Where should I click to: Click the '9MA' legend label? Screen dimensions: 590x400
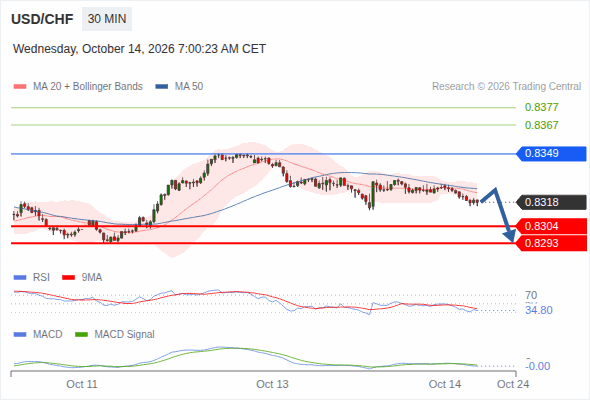point(92,278)
